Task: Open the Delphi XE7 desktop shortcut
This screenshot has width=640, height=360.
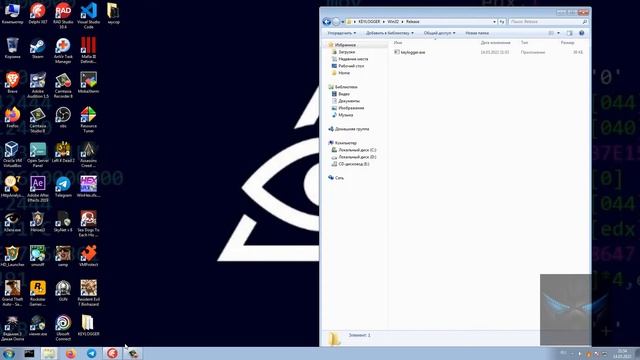Action: point(38,13)
